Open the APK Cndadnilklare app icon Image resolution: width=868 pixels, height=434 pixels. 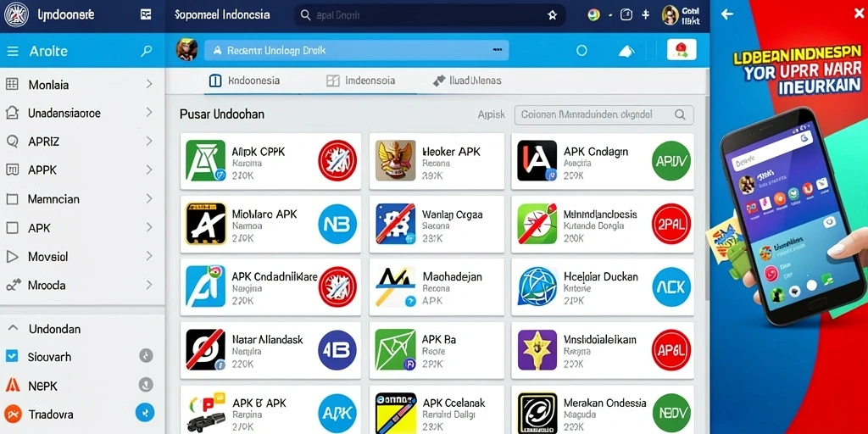tap(205, 287)
